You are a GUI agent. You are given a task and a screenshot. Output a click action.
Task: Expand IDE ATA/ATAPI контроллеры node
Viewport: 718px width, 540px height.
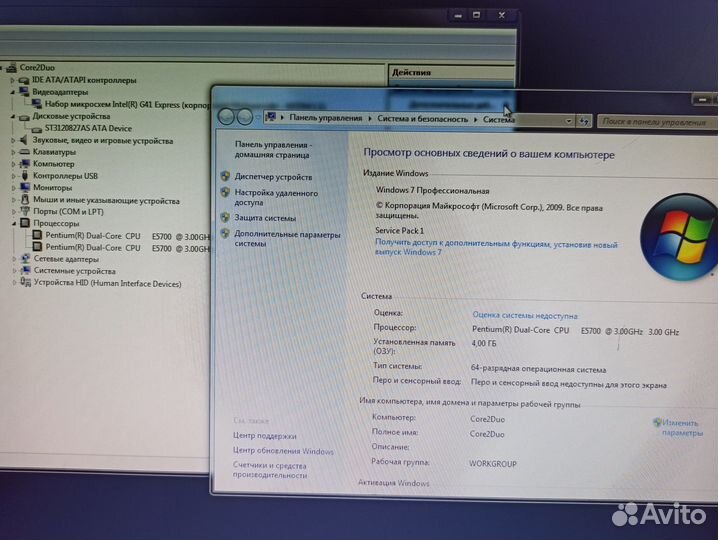(13, 81)
